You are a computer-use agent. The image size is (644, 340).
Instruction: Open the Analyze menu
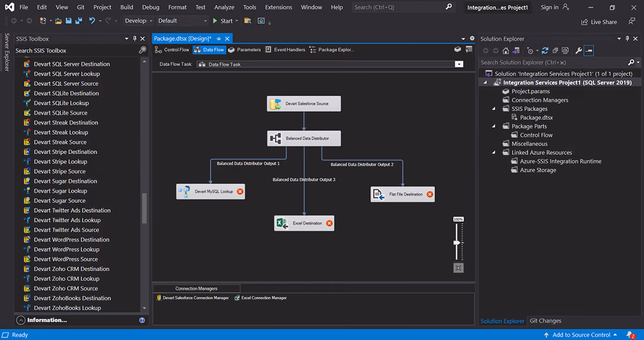coord(224,7)
